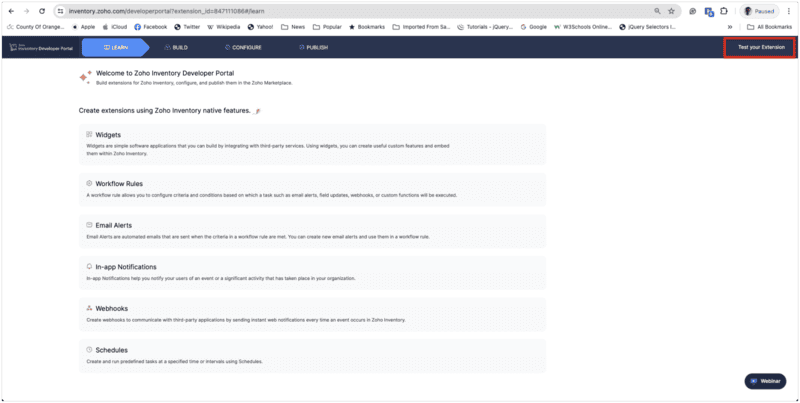Select the browser address bar URL
This screenshot has height=403, width=800.
pos(200,10)
